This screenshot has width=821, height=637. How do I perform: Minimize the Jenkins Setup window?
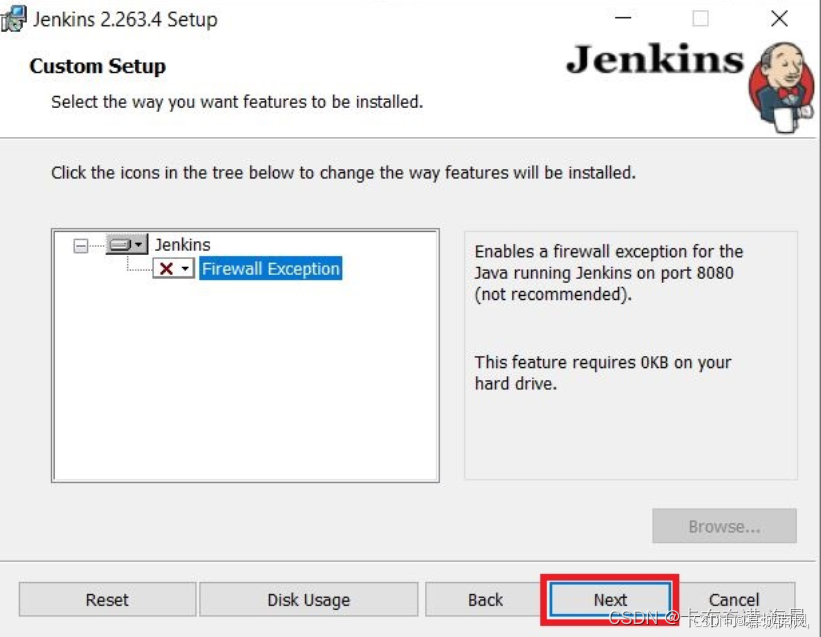click(x=623, y=18)
